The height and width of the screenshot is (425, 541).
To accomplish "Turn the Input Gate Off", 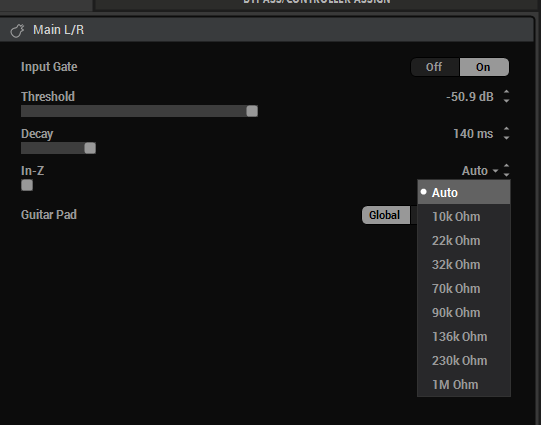I will coord(435,67).
